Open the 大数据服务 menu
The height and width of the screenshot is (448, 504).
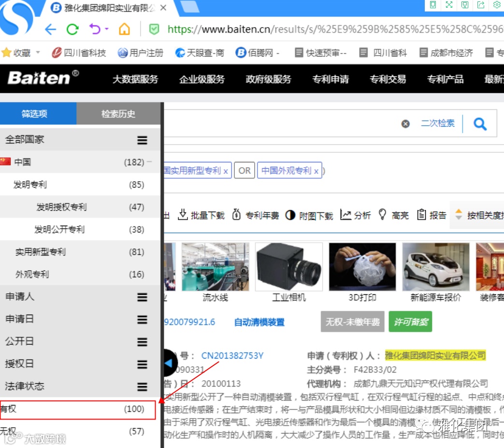pos(135,79)
